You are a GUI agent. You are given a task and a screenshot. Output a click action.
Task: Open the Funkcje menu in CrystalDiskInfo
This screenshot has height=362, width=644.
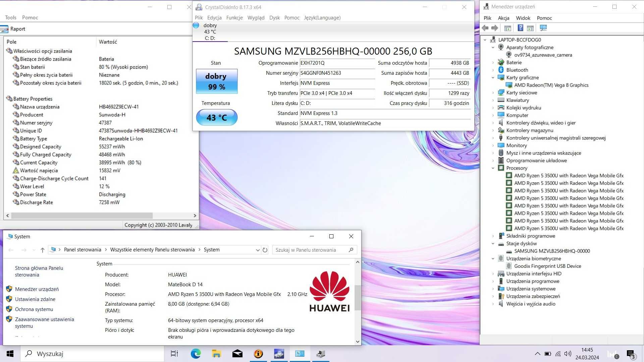pos(234,18)
